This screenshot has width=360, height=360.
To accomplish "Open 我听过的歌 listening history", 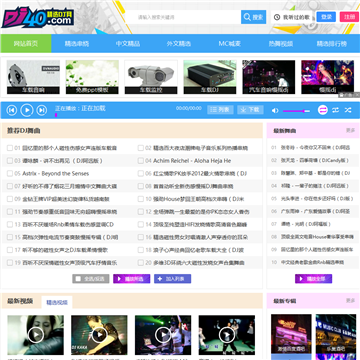I will tap(293, 17).
